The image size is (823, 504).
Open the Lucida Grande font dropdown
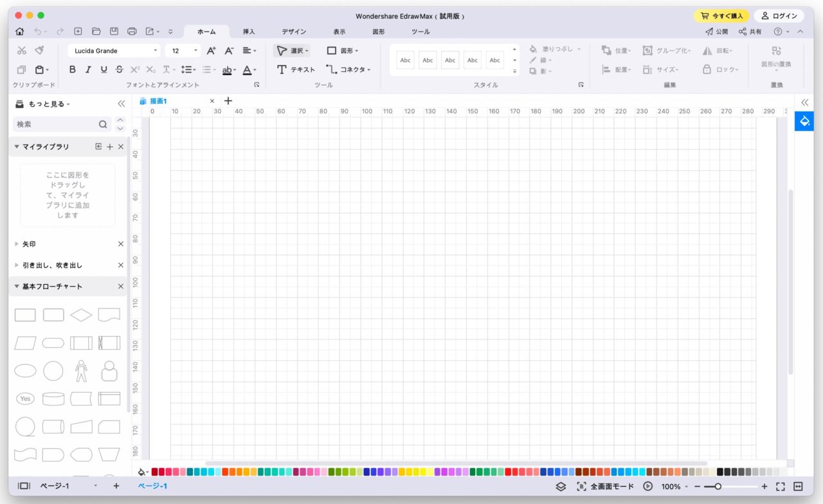114,50
